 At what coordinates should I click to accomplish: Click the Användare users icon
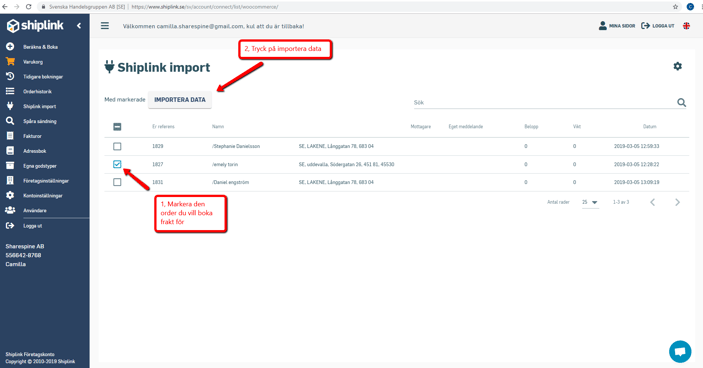coord(10,210)
